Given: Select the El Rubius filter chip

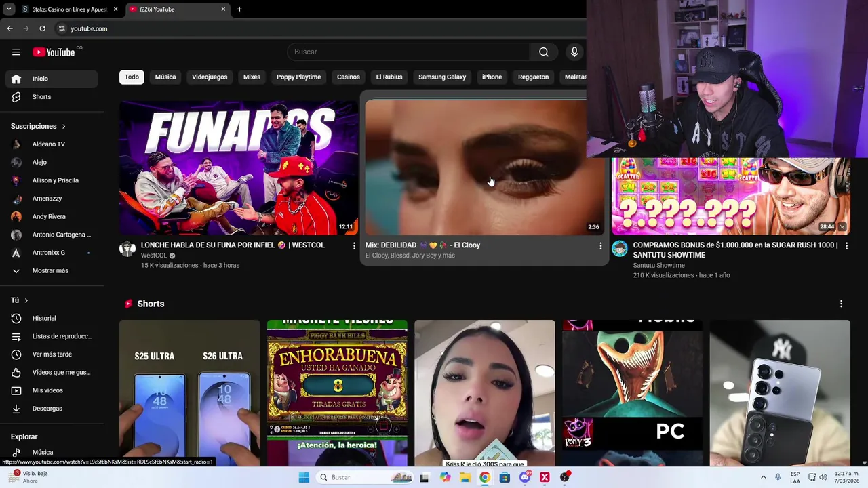Looking at the screenshot, I should [x=389, y=77].
